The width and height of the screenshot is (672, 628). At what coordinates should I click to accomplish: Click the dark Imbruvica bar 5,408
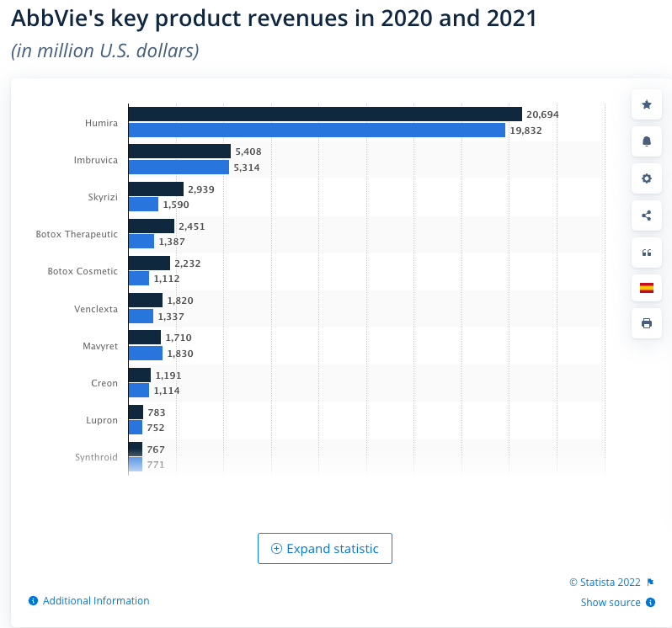(x=179, y=151)
